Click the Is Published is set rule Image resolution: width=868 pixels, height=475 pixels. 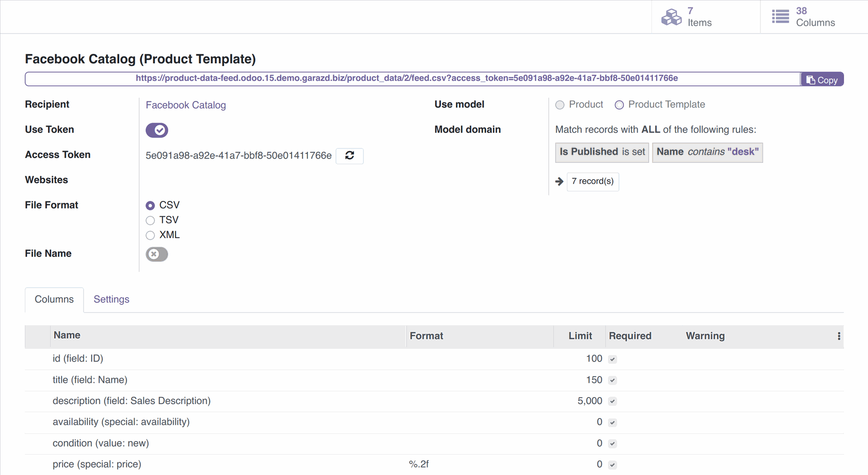pos(602,152)
